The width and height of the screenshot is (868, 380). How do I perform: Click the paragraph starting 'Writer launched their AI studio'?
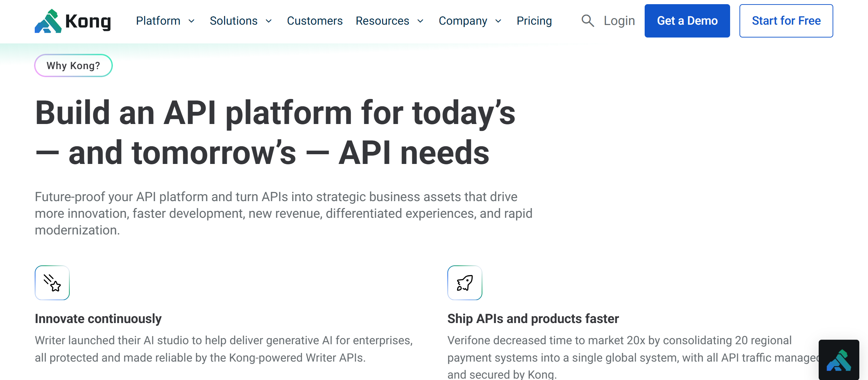(224, 349)
